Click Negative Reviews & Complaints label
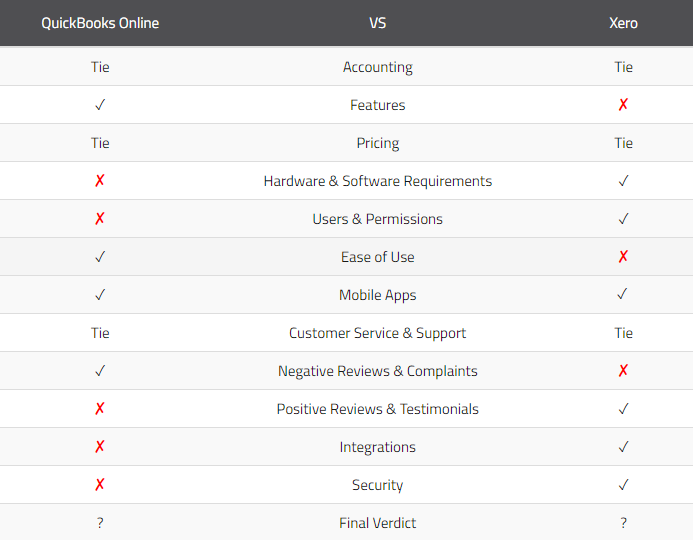 click(x=377, y=371)
